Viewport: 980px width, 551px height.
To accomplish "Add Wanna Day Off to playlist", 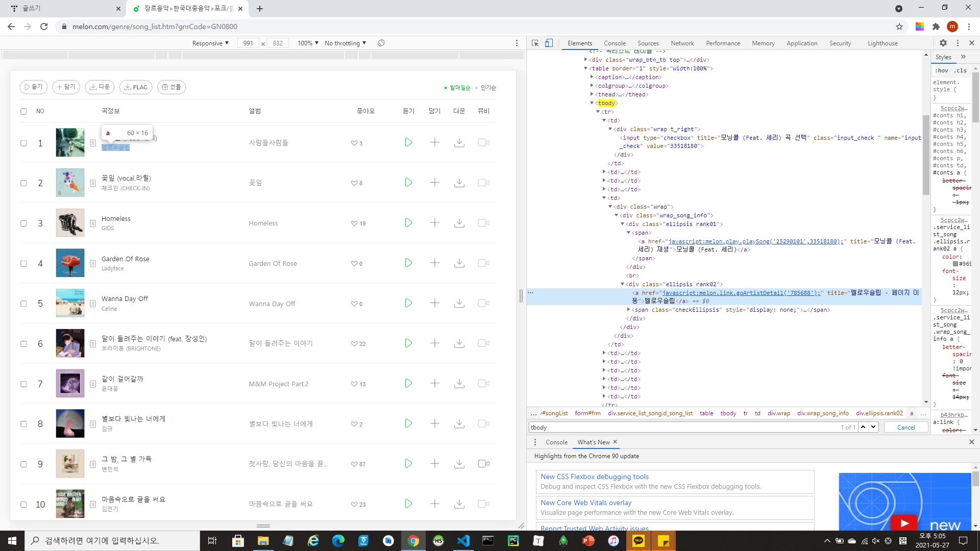I will (x=434, y=304).
